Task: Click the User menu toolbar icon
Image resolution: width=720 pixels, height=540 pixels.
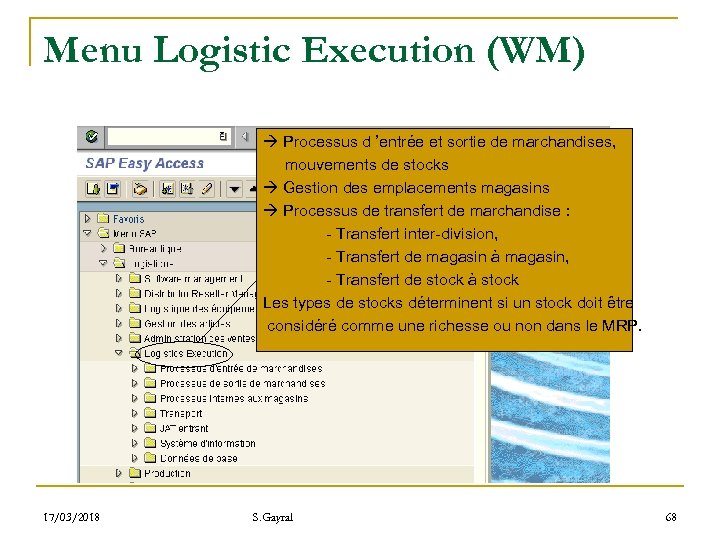Action: 93,189
